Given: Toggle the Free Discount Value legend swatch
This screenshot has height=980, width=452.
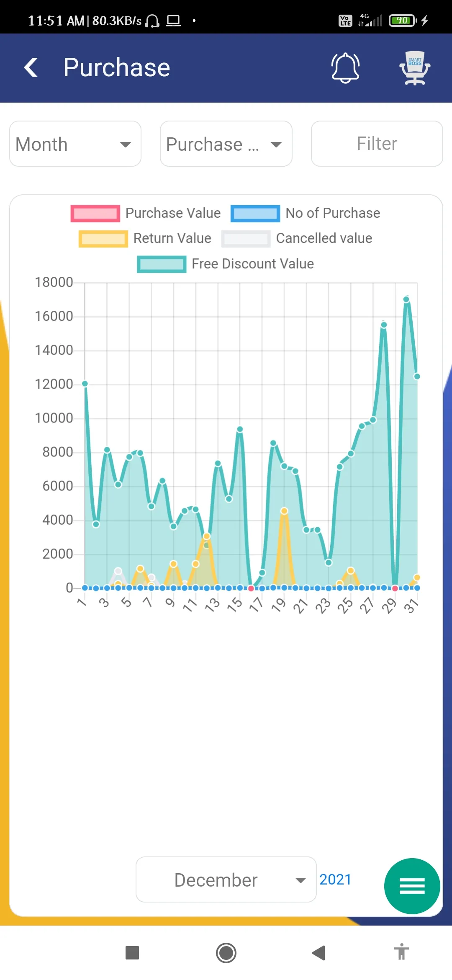Looking at the screenshot, I should tap(162, 264).
